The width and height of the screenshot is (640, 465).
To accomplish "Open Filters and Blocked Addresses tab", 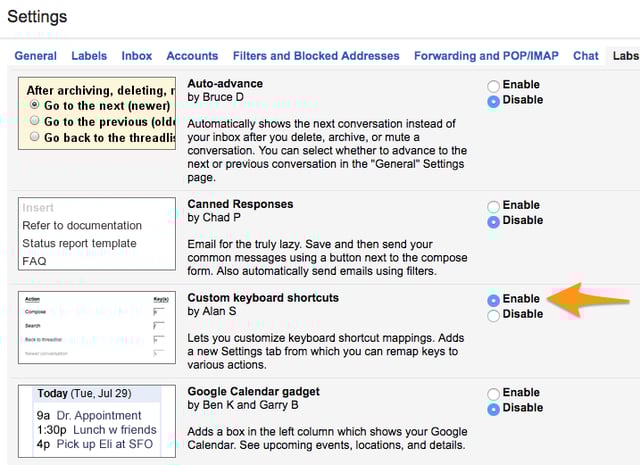I will pyautogui.click(x=316, y=56).
